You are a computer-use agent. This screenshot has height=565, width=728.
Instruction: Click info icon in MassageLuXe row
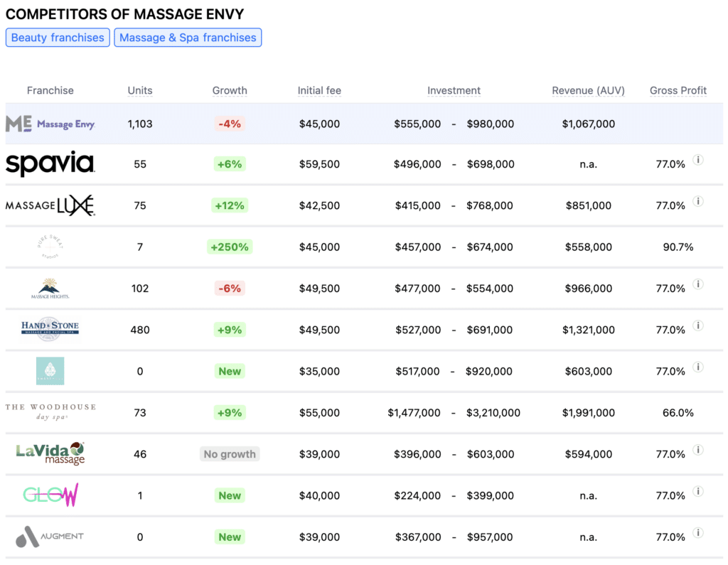click(698, 201)
